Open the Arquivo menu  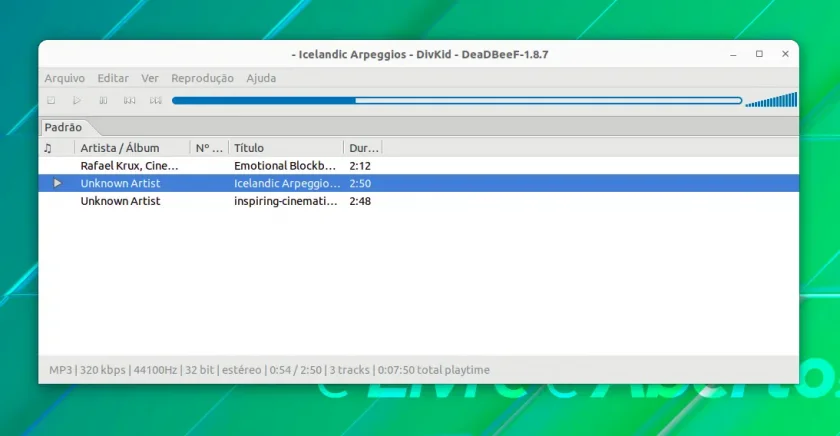pos(64,78)
